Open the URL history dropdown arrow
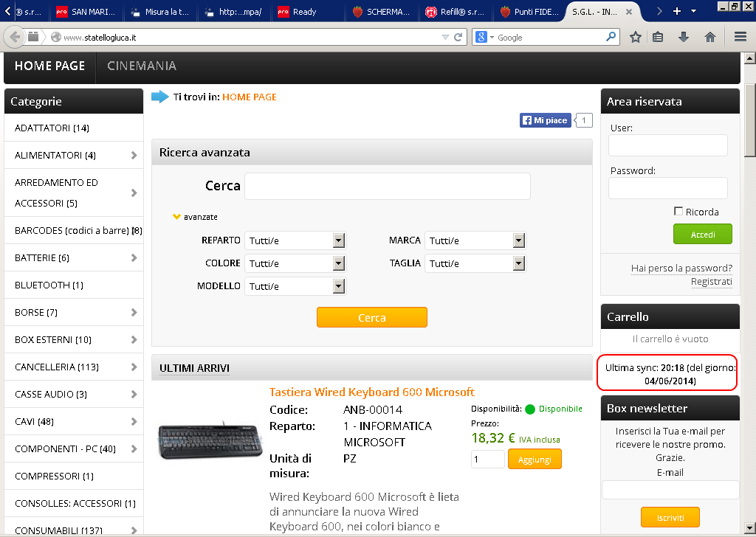 point(445,37)
